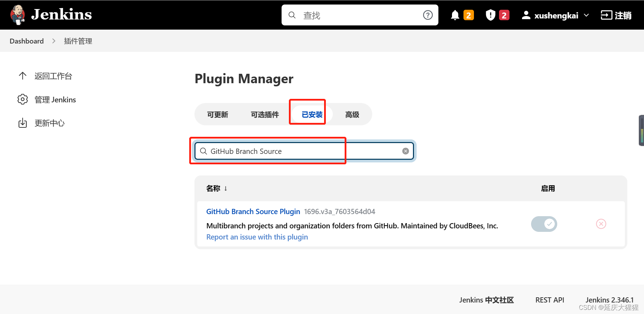Click the Plugin Manager heading

pos(244,79)
